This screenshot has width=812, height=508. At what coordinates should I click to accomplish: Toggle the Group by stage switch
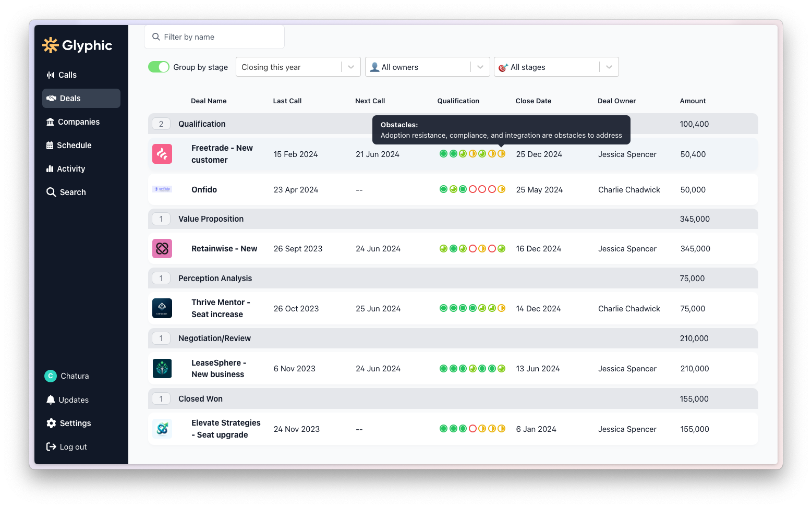click(159, 67)
